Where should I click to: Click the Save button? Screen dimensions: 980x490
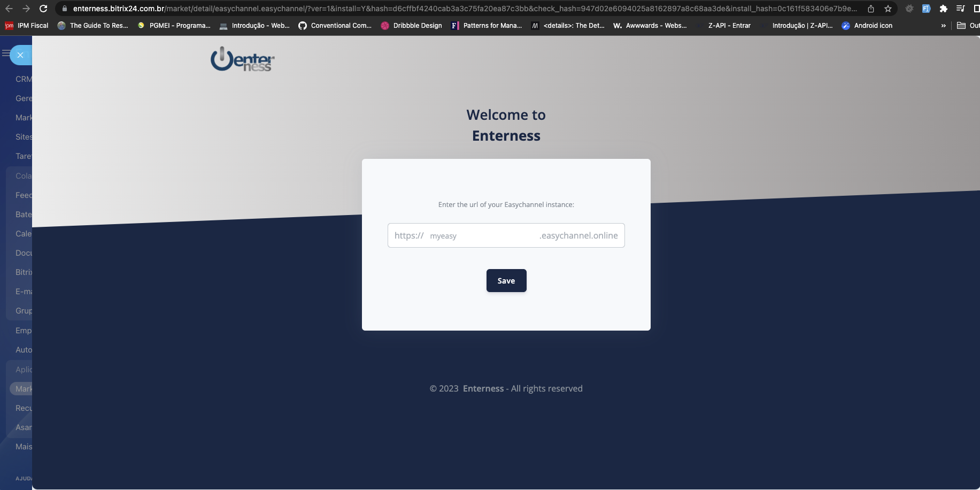pos(506,280)
